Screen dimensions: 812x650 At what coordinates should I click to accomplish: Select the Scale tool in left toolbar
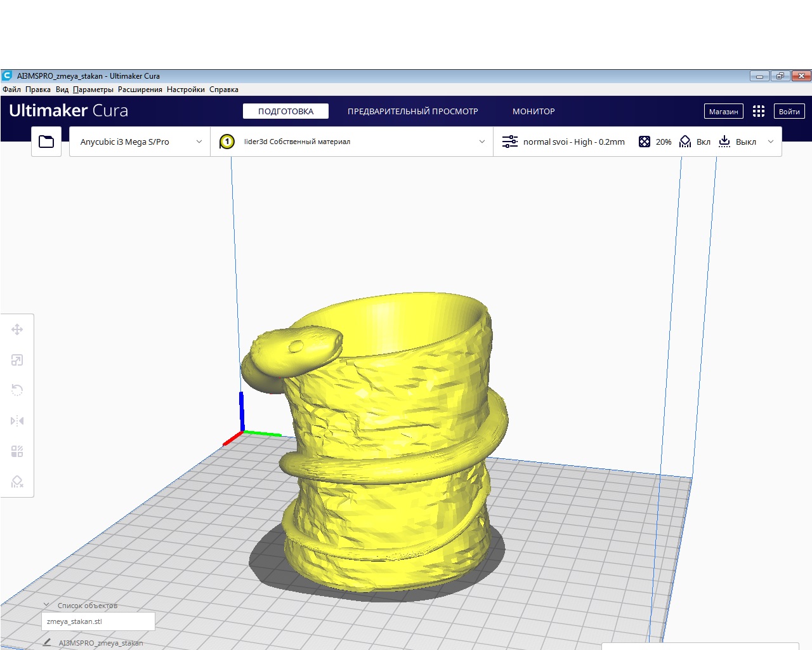[17, 360]
